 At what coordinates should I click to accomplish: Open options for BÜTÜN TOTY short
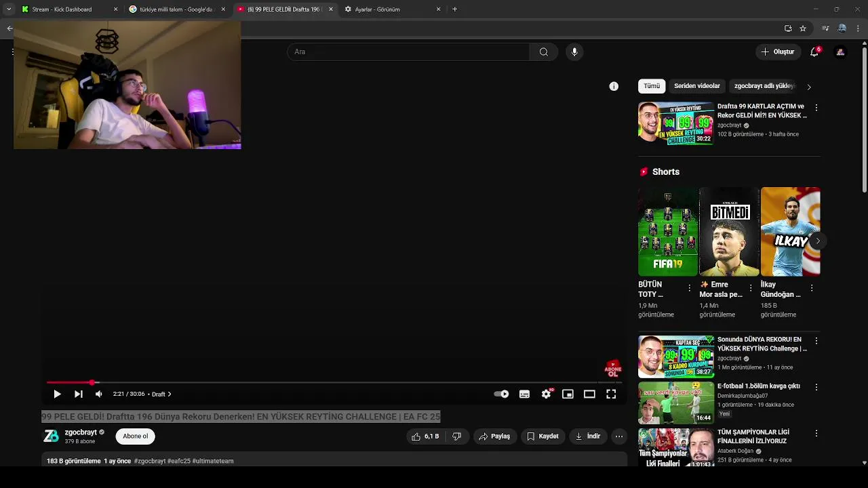[x=690, y=288]
